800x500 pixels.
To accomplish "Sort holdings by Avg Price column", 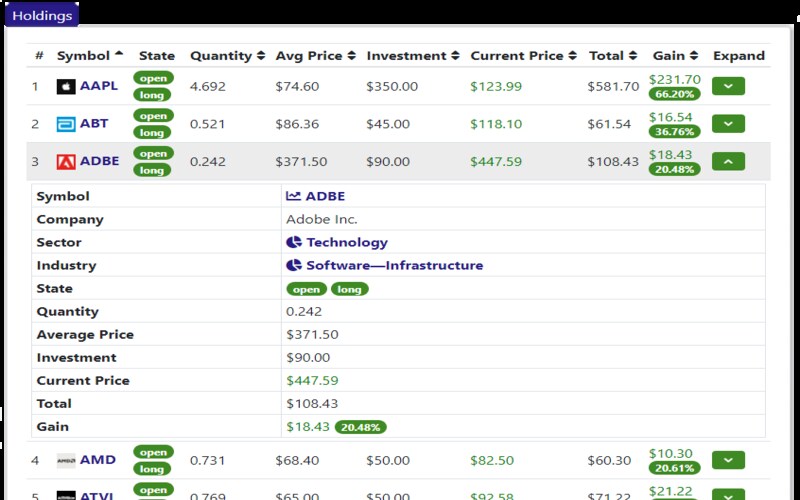I will (315, 56).
